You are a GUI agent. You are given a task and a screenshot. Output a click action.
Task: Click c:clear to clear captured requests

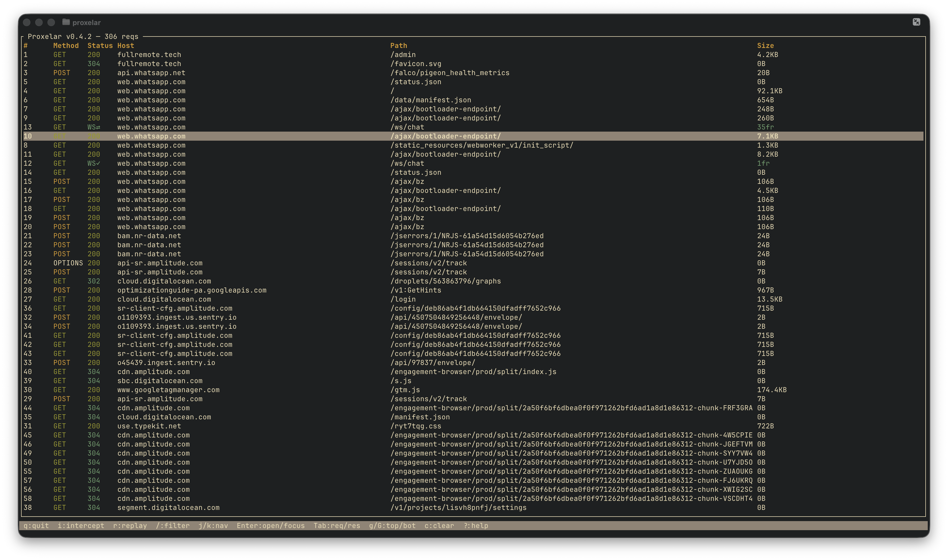pyautogui.click(x=439, y=525)
